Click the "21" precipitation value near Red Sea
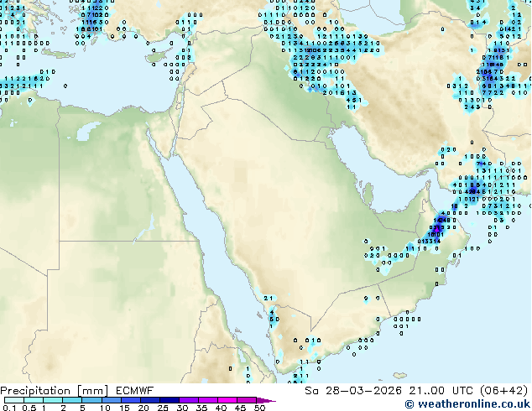 pos(268,298)
